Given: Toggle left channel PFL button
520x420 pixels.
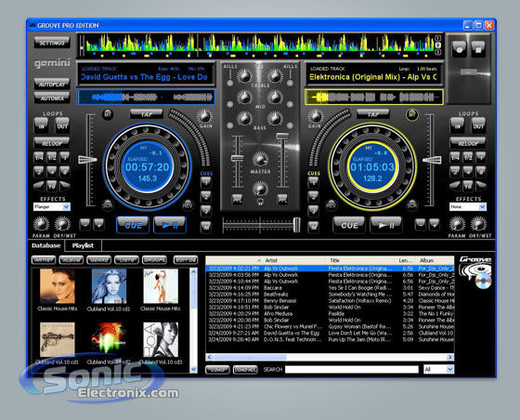Looking at the screenshot, I should (x=237, y=199).
